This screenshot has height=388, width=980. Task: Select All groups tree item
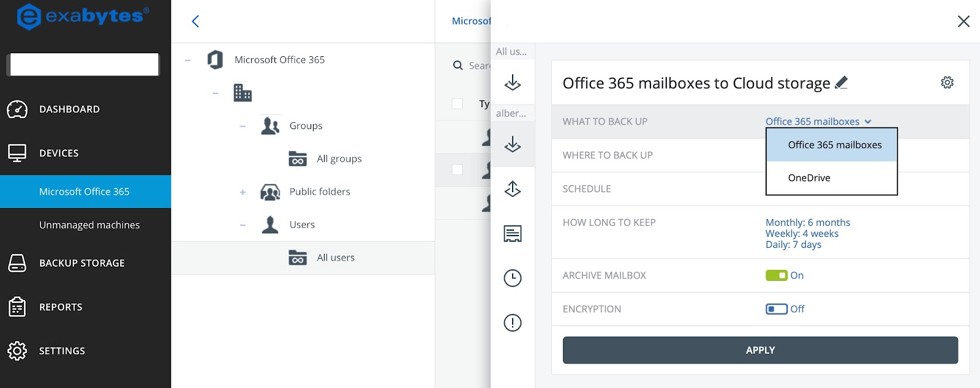click(339, 159)
